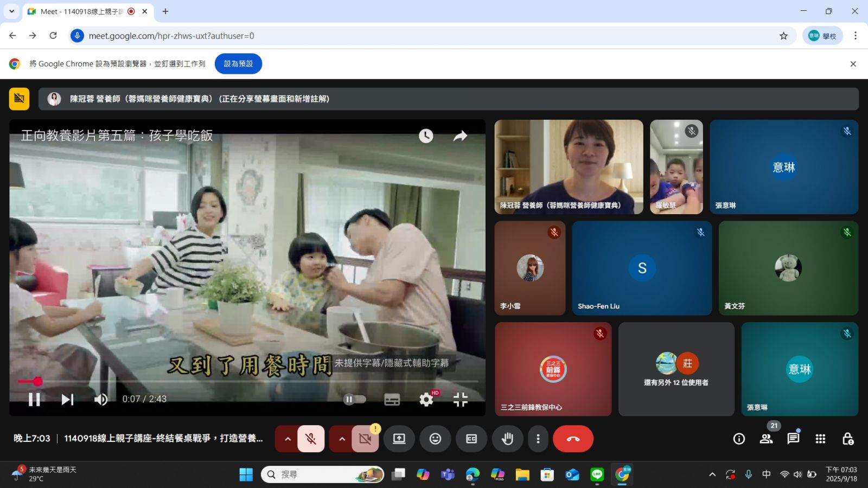
Task: Open Chrome's three-dot menu
Action: point(855,36)
